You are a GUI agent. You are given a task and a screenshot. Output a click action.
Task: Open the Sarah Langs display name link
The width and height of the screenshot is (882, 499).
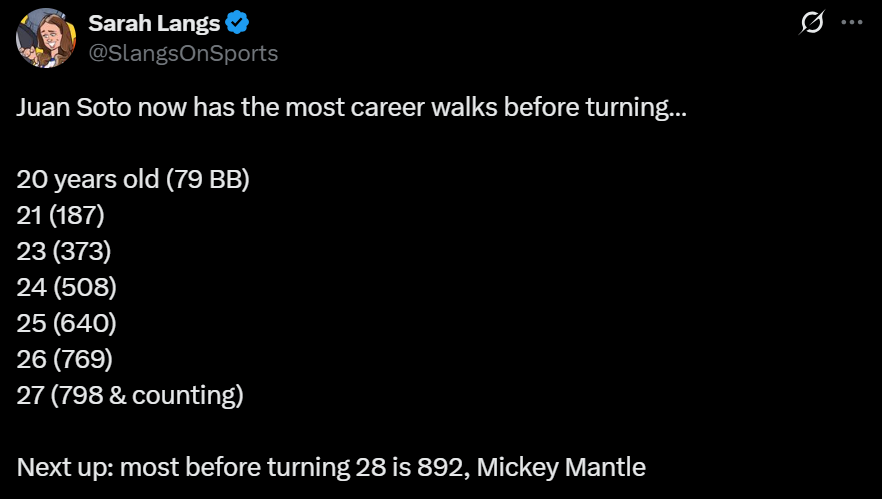(154, 23)
